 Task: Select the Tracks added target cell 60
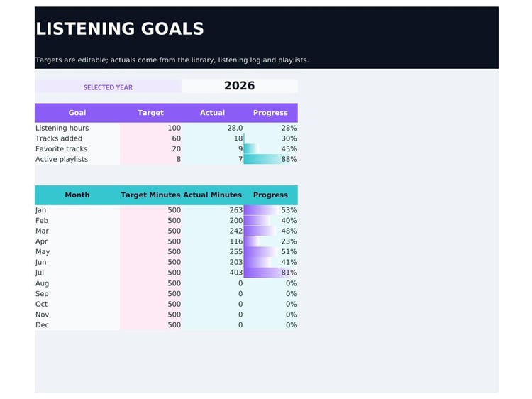pyautogui.click(x=150, y=138)
